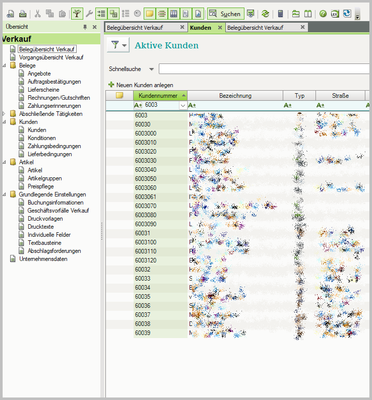Click the scissors cut icon
The width and height of the screenshot is (372, 400).
point(38,14)
